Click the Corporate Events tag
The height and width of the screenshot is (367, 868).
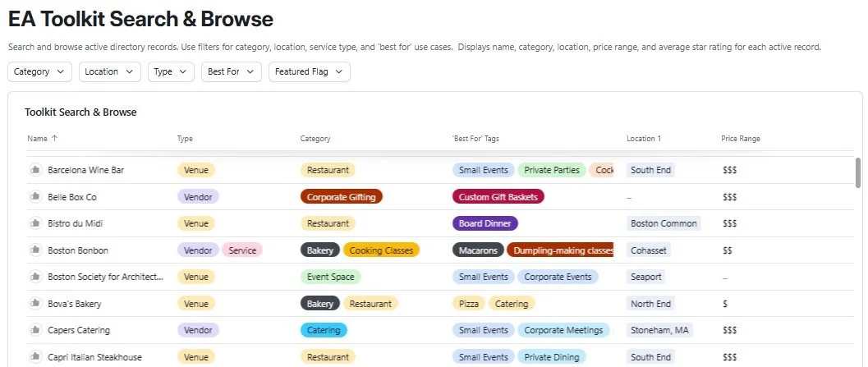tap(558, 277)
